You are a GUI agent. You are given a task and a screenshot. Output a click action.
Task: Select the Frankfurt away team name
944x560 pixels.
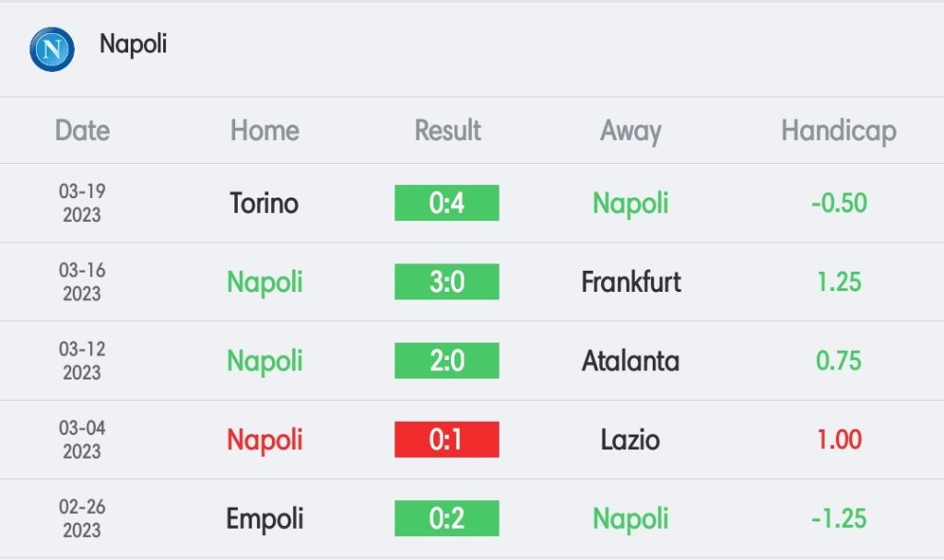tap(631, 282)
